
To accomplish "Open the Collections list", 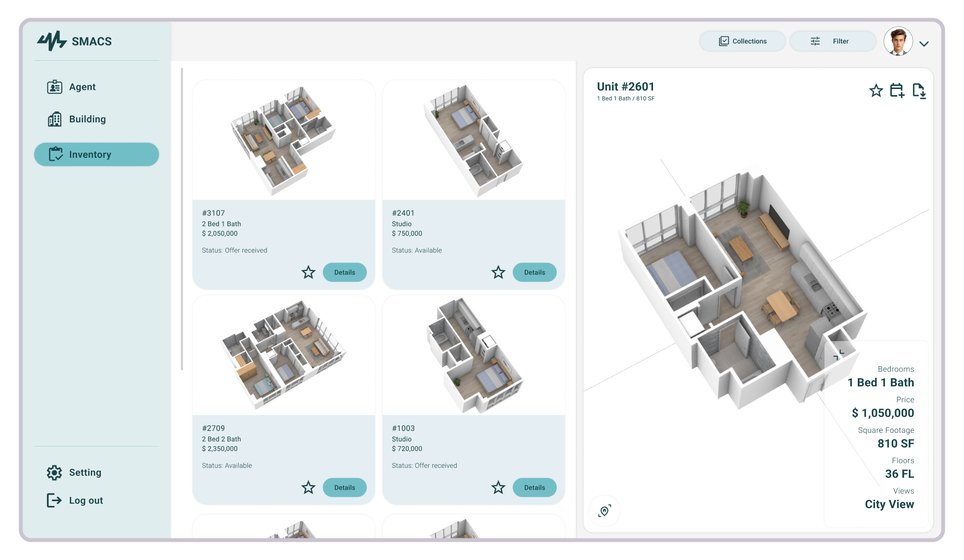I will (742, 41).
